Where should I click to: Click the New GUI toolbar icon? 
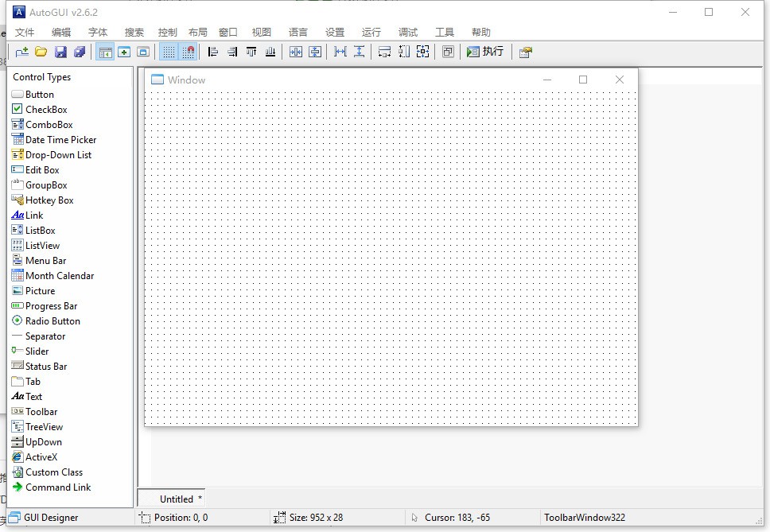22,52
